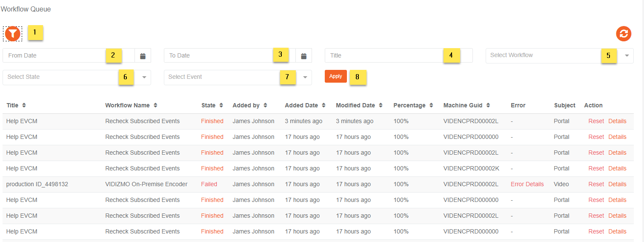Click the Apply filter button
Image resolution: width=644 pixels, height=242 pixels.
click(x=335, y=76)
